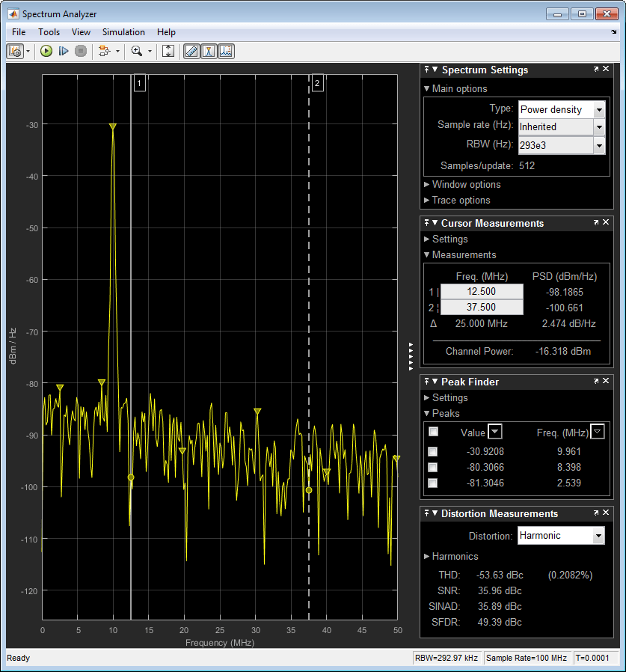Tick the Peaks table header checkbox
The height and width of the screenshot is (672, 626).
tap(432, 432)
